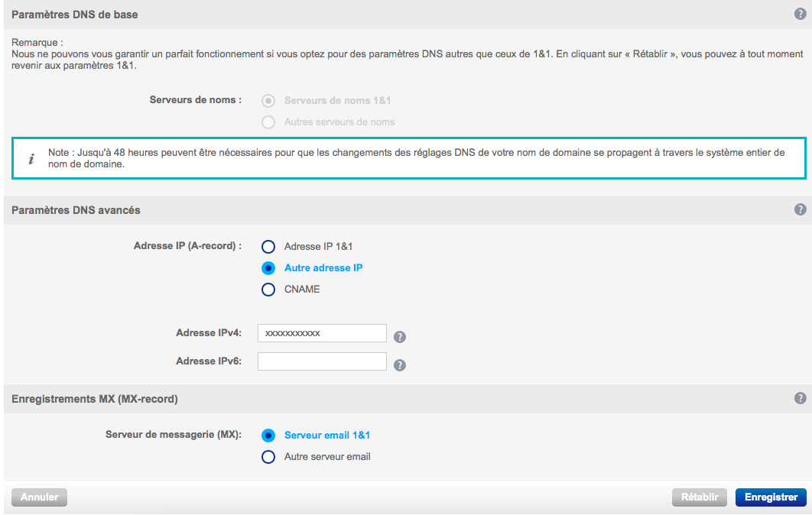
Task: Switch to Autre serveur email option
Action: (268, 457)
